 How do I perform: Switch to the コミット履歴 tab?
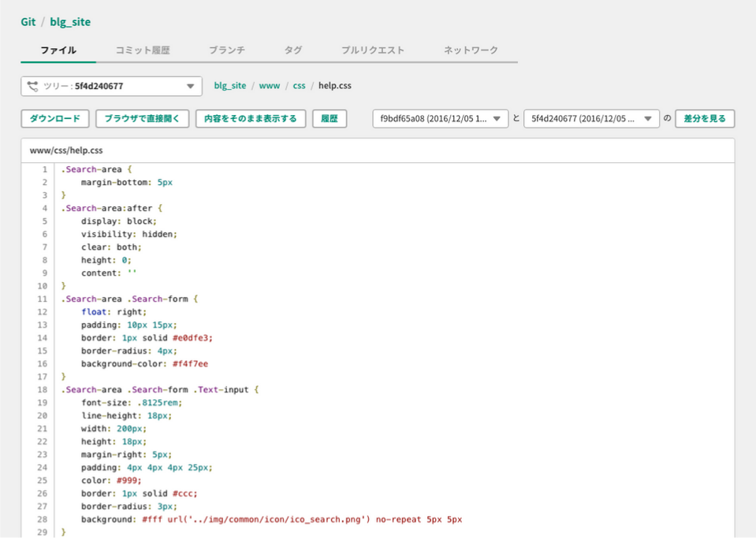click(143, 50)
